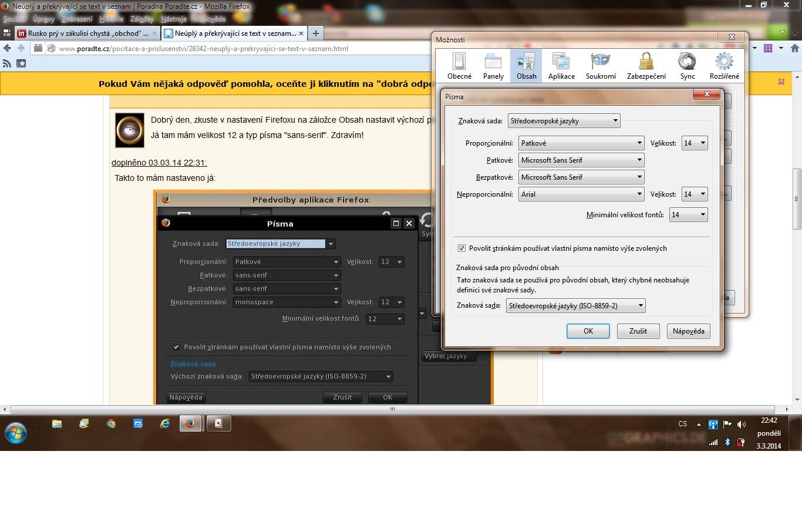Click Zrušit in the Písma dialog

[638, 331]
